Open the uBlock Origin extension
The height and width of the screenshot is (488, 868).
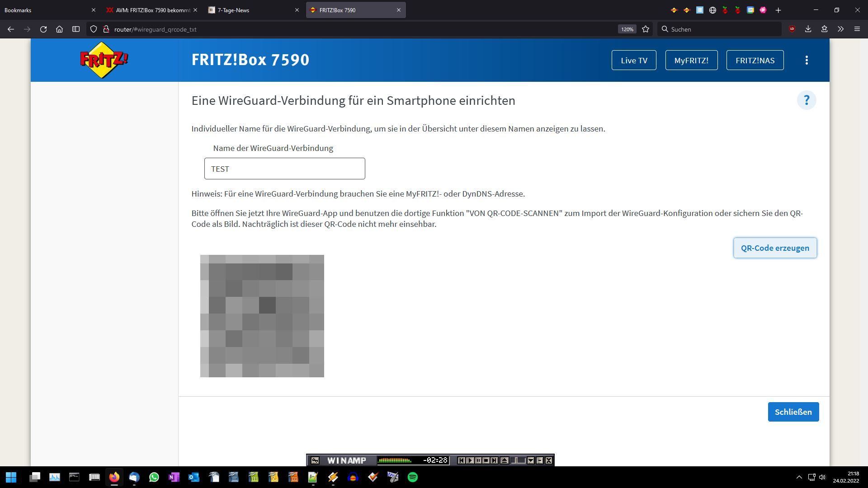tap(792, 29)
